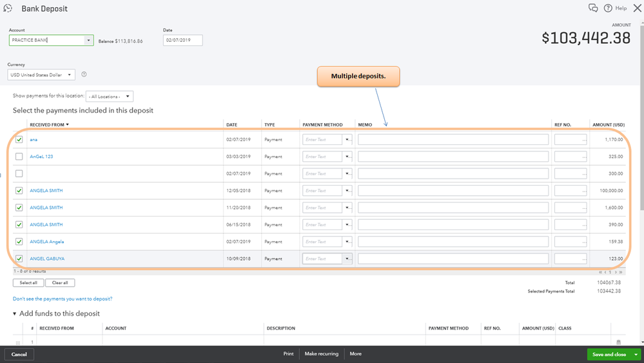
Task: Click the Save and close button
Action: pyautogui.click(x=609, y=355)
